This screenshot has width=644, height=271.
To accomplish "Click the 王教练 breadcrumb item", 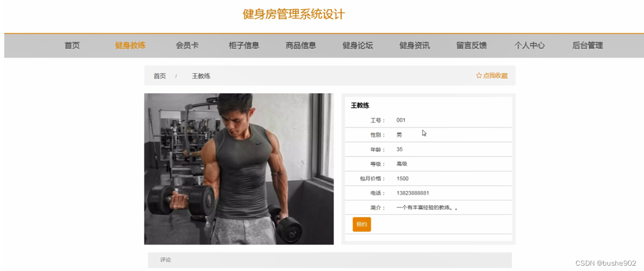I will click(201, 76).
